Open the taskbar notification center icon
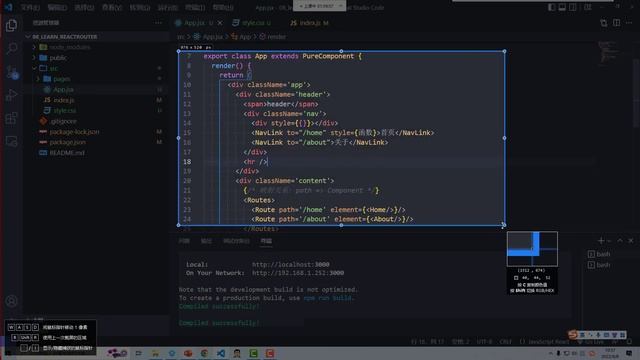The width and height of the screenshot is (640, 360). click(629, 353)
